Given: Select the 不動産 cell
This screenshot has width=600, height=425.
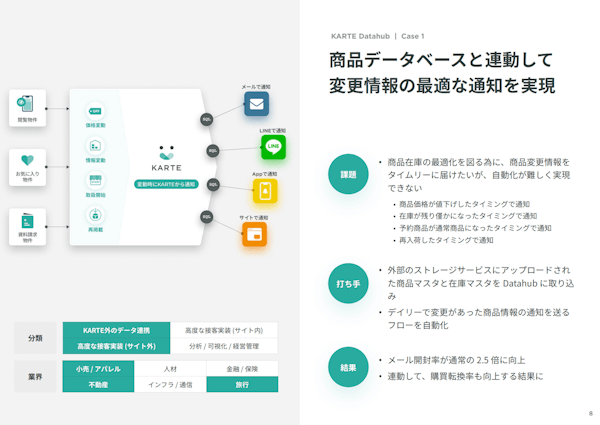Looking at the screenshot, I should tap(98, 384).
